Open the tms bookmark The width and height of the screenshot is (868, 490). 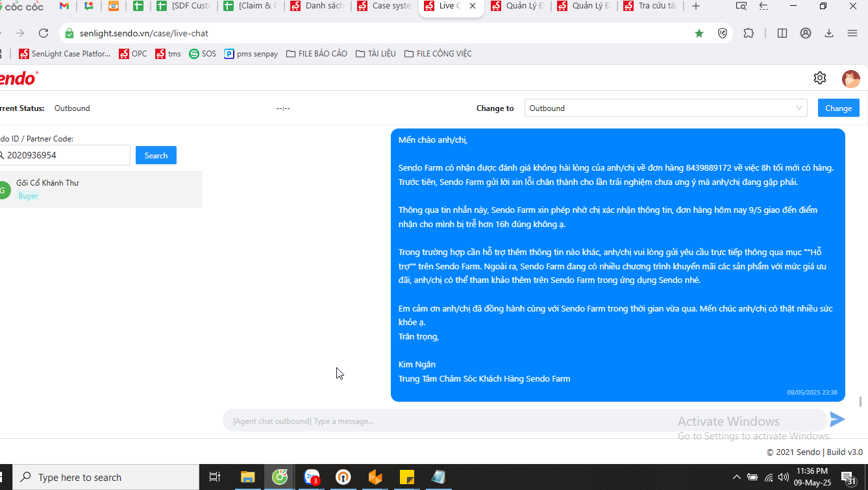[x=168, y=54]
